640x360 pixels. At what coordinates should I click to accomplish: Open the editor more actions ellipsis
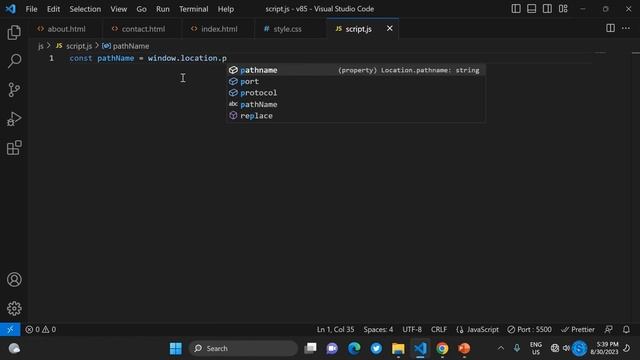(626, 28)
